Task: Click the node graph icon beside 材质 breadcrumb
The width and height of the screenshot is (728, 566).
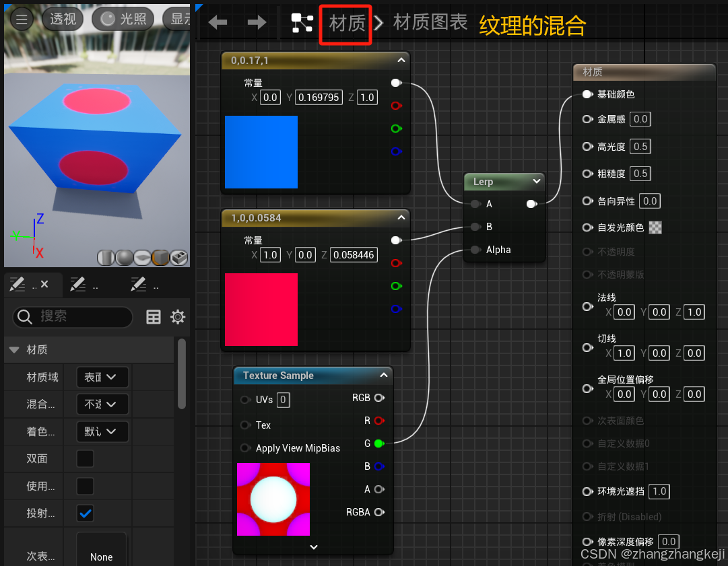Action: [x=301, y=22]
